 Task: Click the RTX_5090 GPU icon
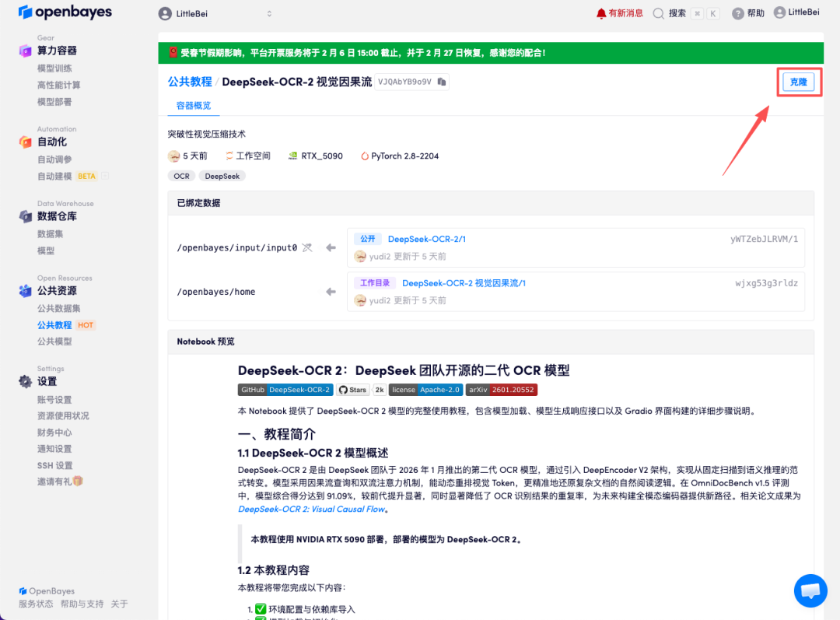pos(293,156)
